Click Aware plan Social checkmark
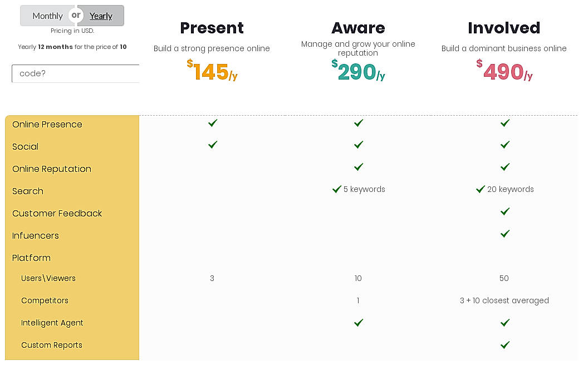The width and height of the screenshot is (588, 365). (359, 145)
